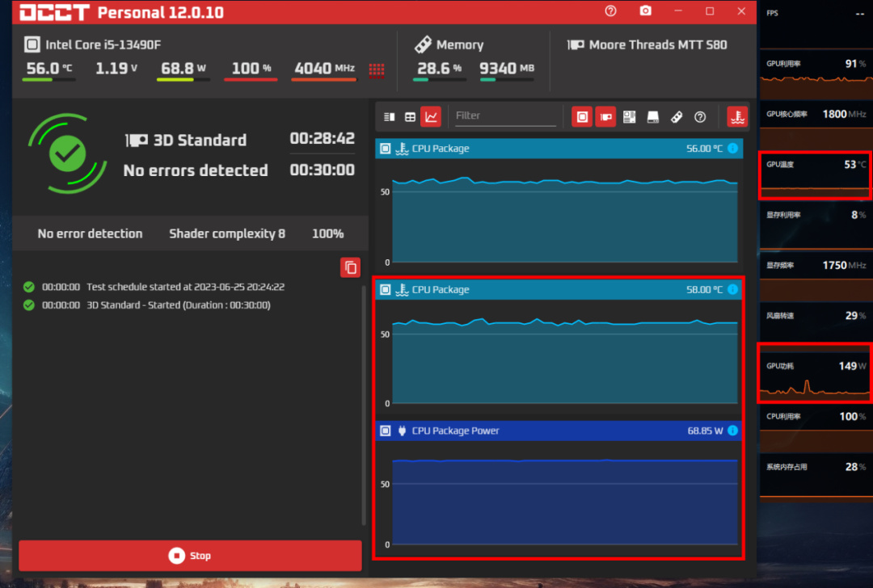Toggle storage drive sensors filter button
This screenshot has height=588, width=873.
(653, 117)
